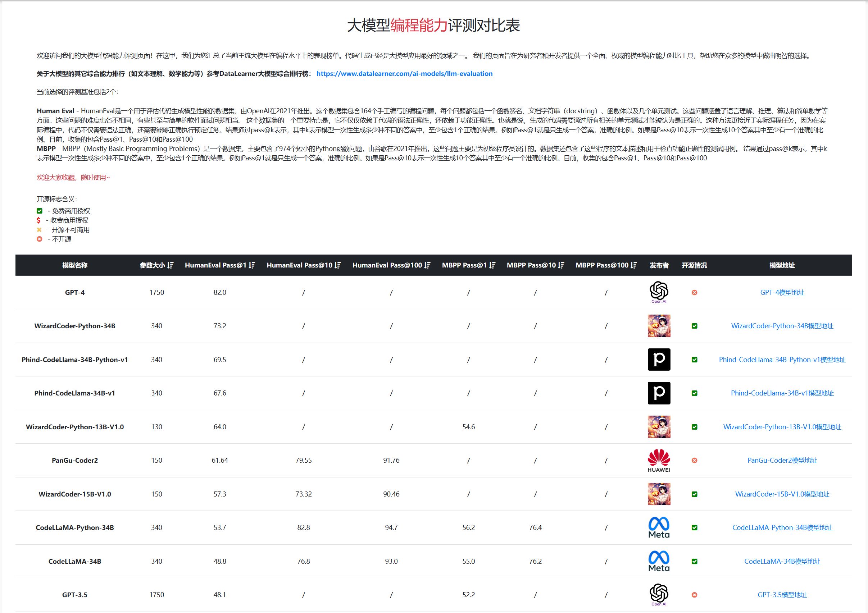The image size is (868, 613).
Task: Open Phind-CodeLlama-34B-Python-v1模型地址 link
Action: pos(782,360)
